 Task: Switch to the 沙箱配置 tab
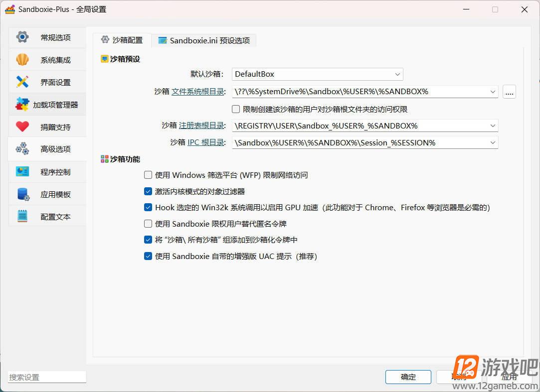pyautogui.click(x=122, y=40)
